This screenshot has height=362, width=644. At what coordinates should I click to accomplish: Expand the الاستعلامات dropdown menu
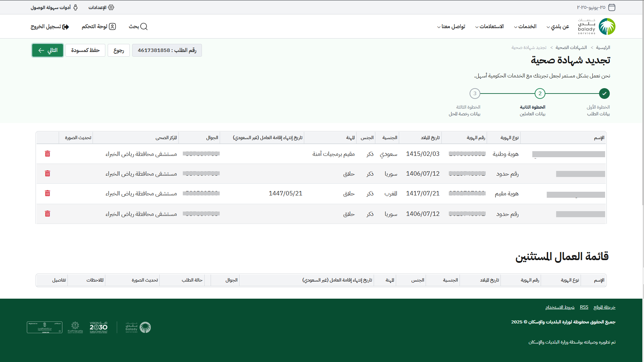point(489,26)
